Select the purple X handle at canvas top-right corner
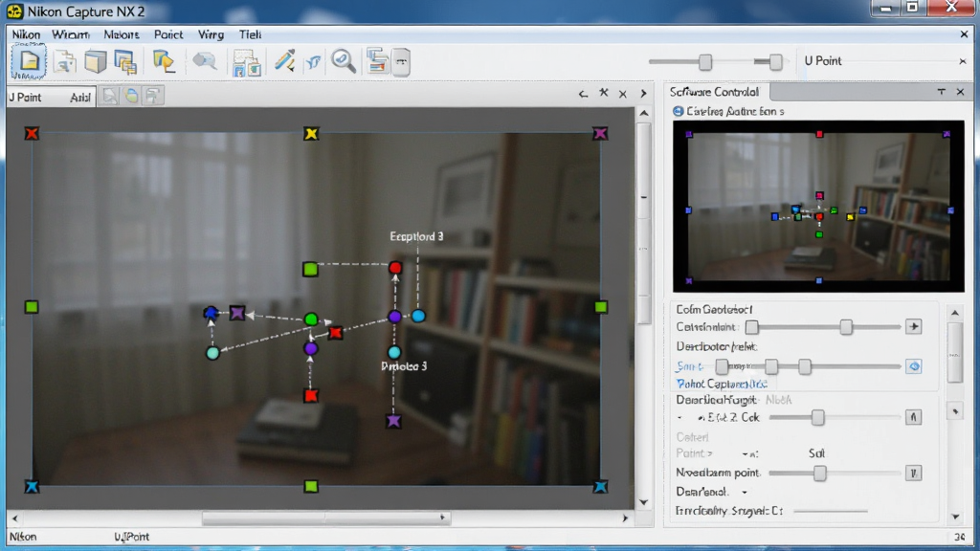The width and height of the screenshot is (980, 551). (600, 133)
